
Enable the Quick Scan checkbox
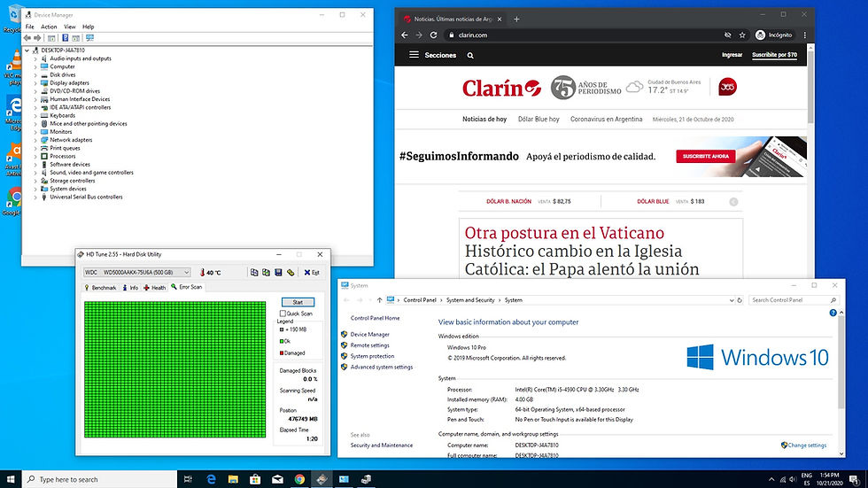pos(283,314)
